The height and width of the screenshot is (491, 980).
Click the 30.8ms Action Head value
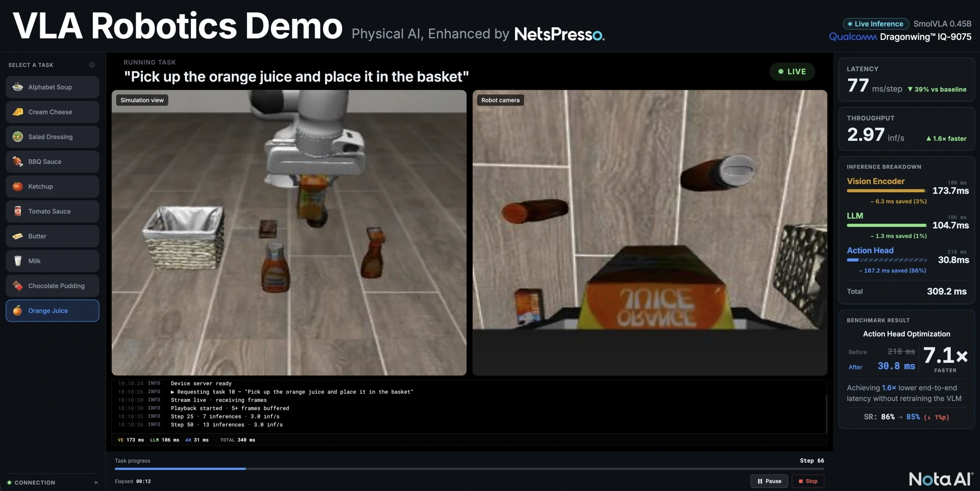tap(953, 260)
